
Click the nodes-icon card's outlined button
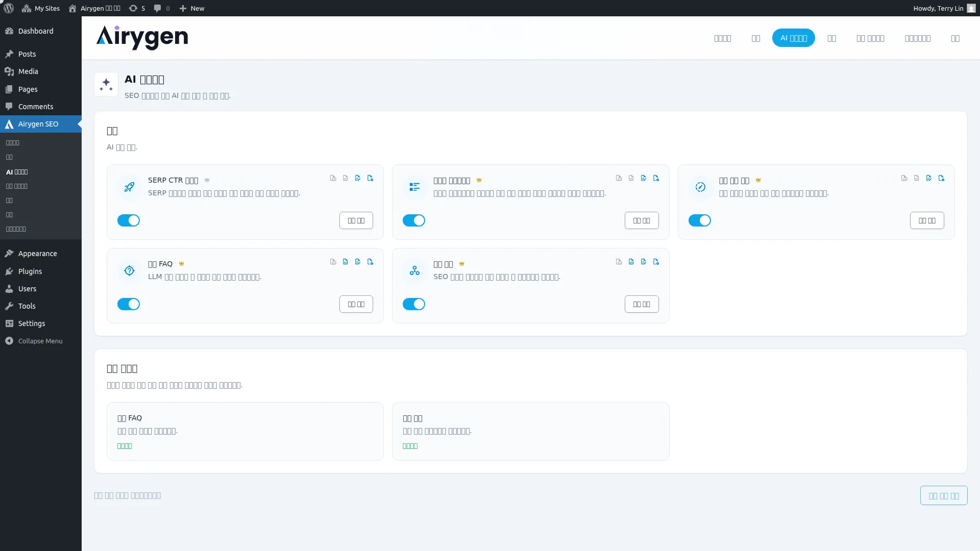click(642, 304)
